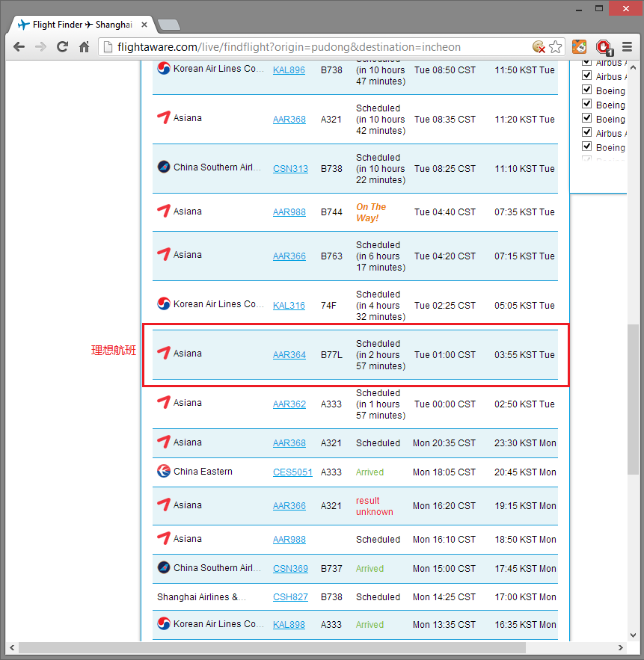Viewport: 644px width, 660px height.
Task: Click China Eastern logo in CES5051 row
Action: 164,471
